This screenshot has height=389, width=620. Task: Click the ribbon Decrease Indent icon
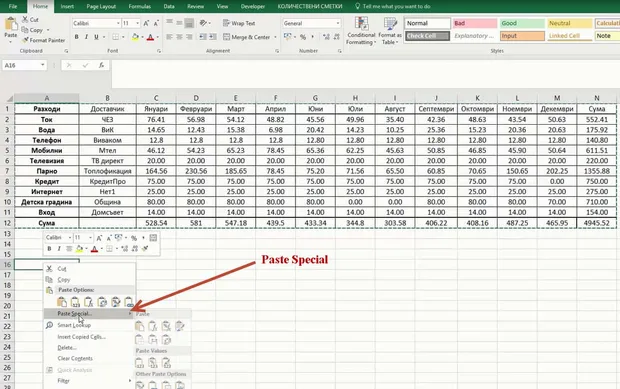[x=202, y=37]
